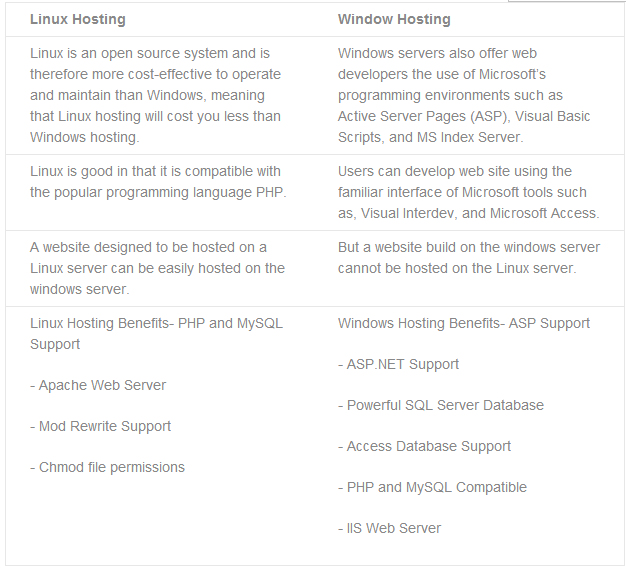
Task: Click the Window Hosting column header
Action: click(x=394, y=19)
